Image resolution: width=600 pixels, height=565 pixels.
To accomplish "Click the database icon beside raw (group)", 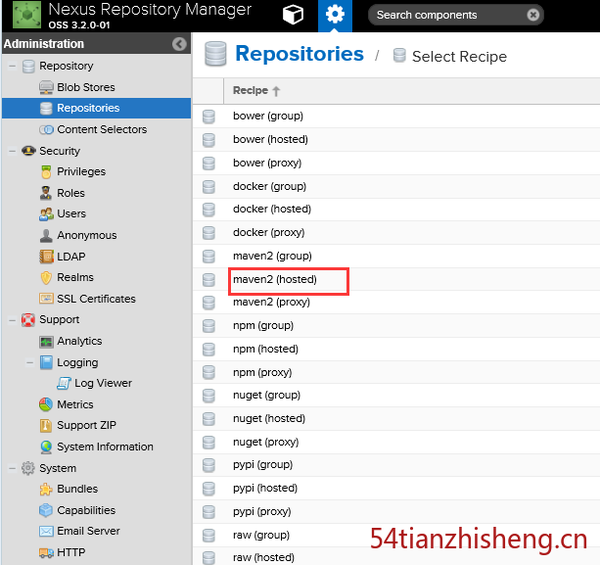I will point(209,536).
